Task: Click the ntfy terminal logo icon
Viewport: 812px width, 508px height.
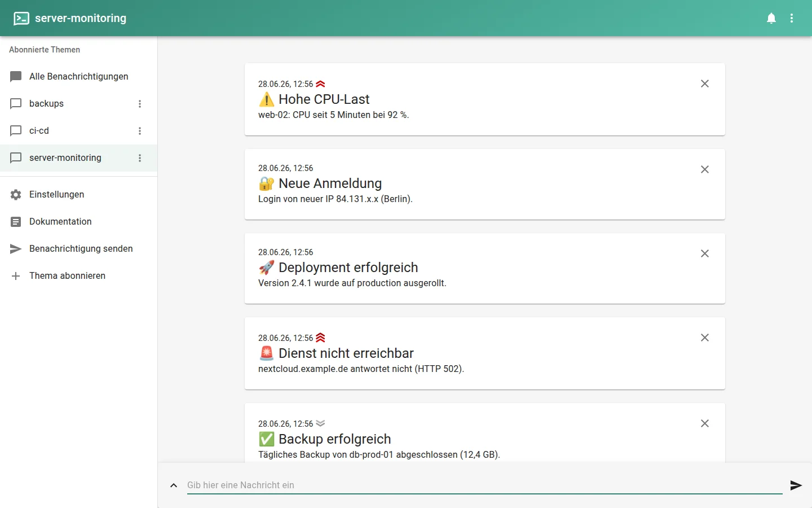Action: tap(21, 18)
